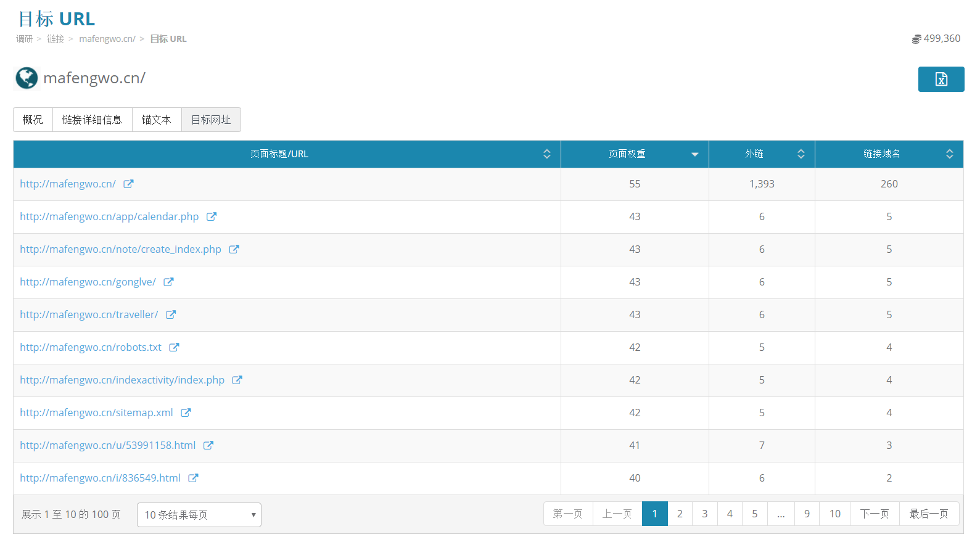
Task: Go to page 9
Action: coord(807,514)
